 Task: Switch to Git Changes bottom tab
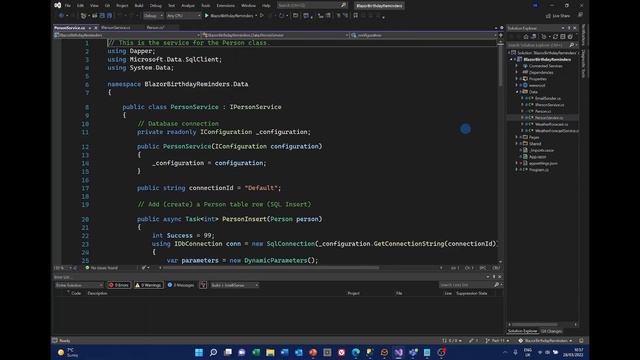point(551,331)
